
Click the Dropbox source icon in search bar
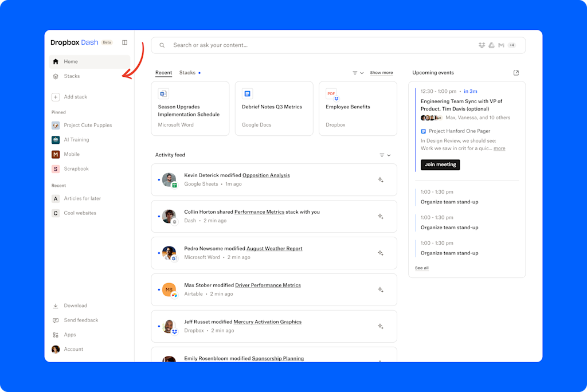482,45
